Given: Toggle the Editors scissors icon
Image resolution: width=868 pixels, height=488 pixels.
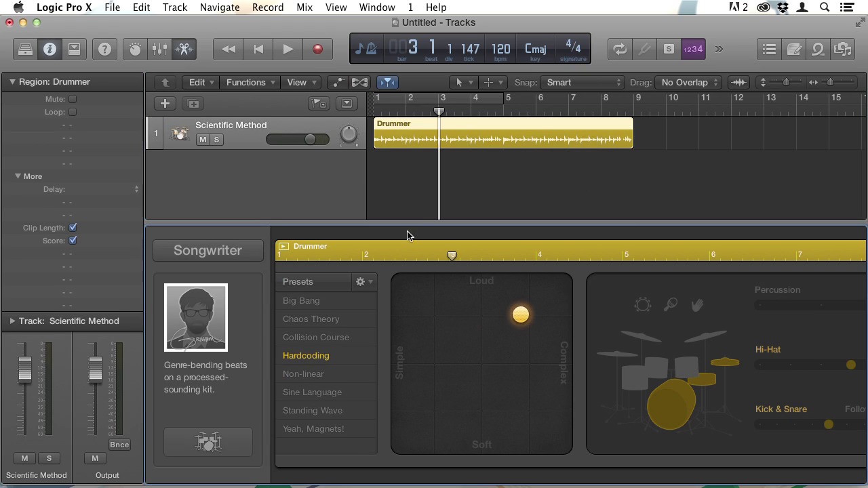Looking at the screenshot, I should point(184,49).
